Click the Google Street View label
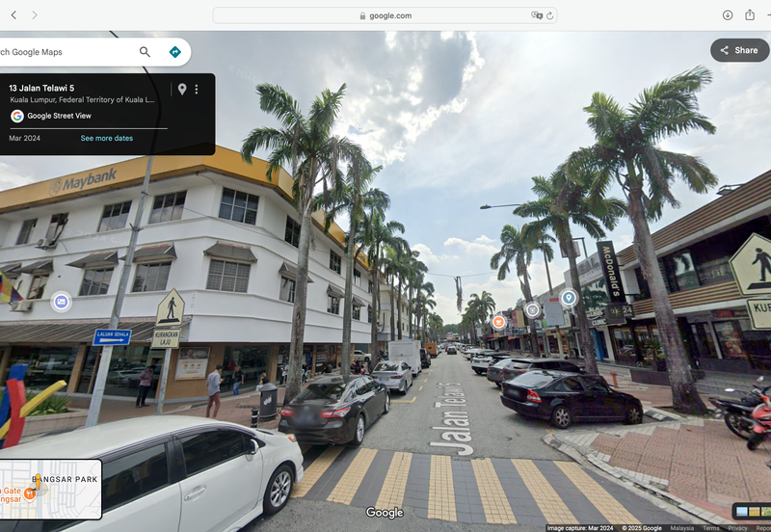The width and height of the screenshot is (771, 532). click(59, 116)
